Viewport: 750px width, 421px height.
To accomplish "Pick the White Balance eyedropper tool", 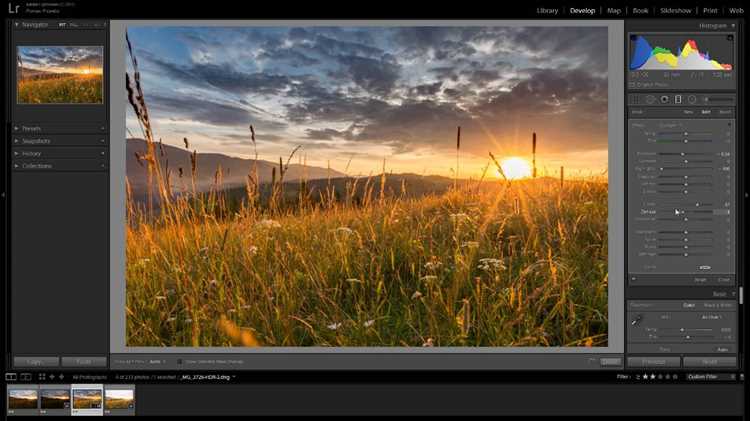I will (x=637, y=321).
